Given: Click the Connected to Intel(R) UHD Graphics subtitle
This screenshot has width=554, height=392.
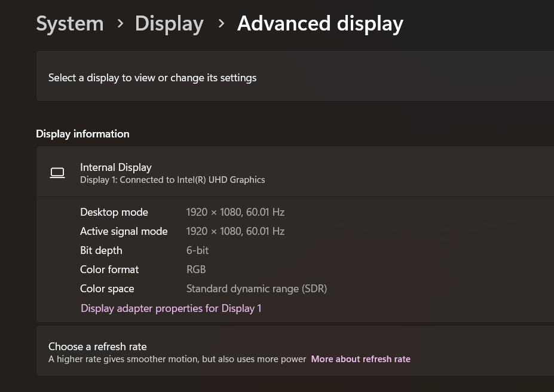Looking at the screenshot, I should (172, 180).
